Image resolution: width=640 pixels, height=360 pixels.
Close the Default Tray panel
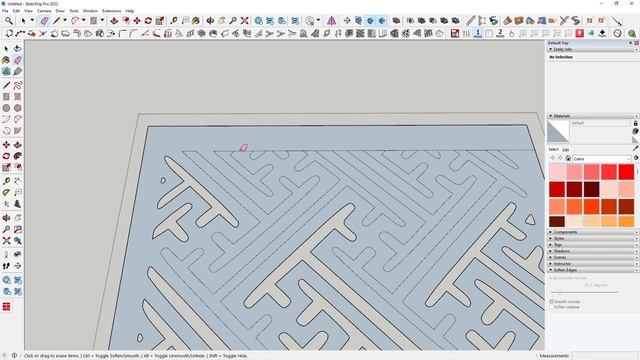(636, 43)
